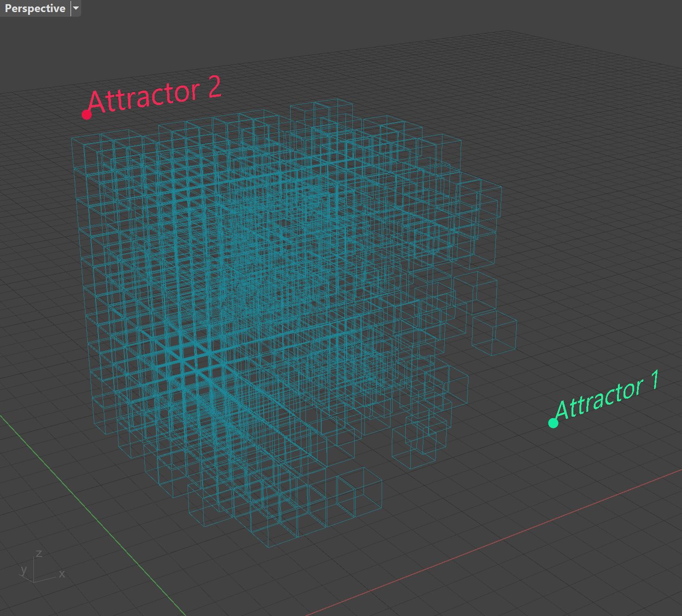Click the 'Attractor 1' text label
Image resolution: width=682 pixels, height=616 pixels.
tap(607, 395)
